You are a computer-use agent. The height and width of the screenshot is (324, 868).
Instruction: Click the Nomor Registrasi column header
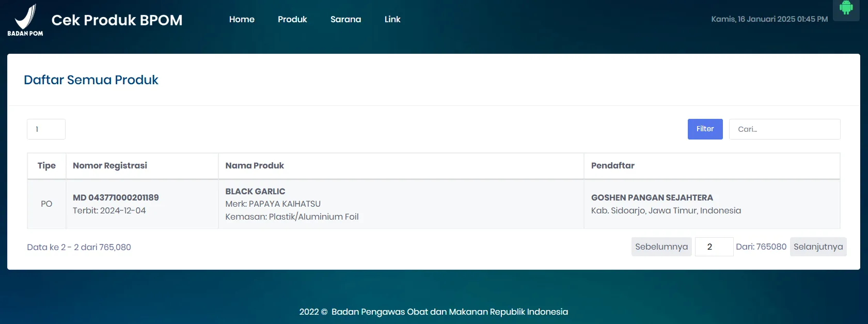(110, 166)
